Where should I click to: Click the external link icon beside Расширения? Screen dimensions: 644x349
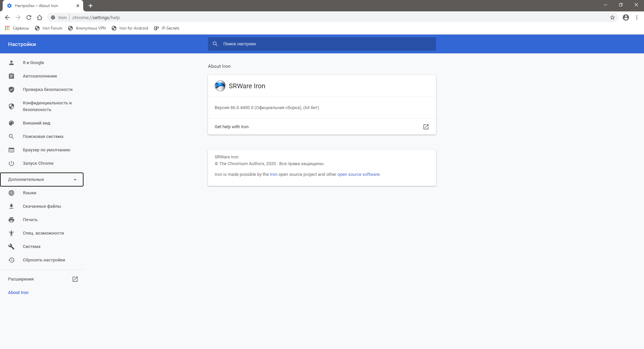click(x=75, y=279)
